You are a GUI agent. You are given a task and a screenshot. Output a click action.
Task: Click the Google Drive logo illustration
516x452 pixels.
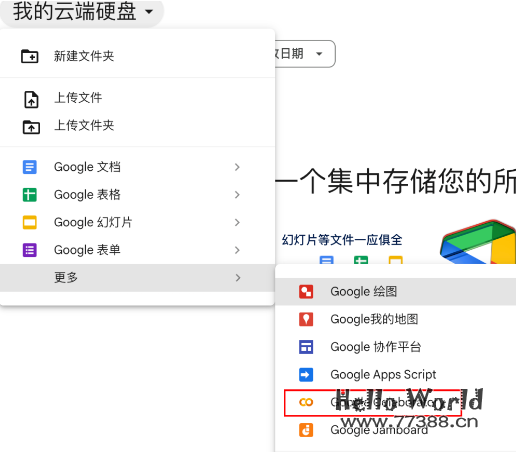(478, 242)
